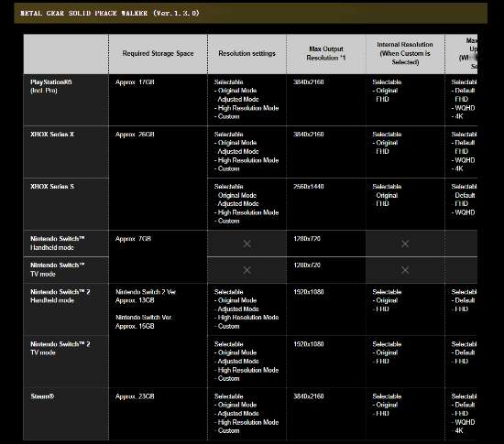Screen dimensions: 504x444
Task: Click Approx. 23GB storage for Steam
Action: pos(135,396)
